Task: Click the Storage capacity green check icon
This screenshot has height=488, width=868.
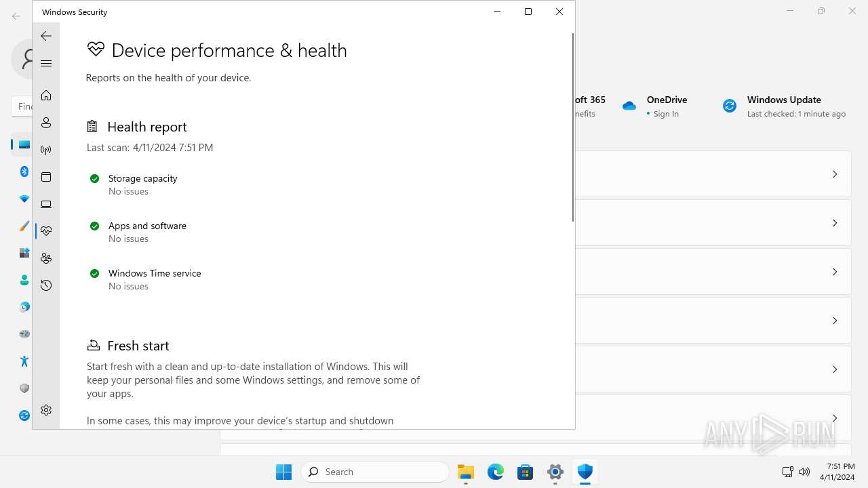Action: pos(95,178)
